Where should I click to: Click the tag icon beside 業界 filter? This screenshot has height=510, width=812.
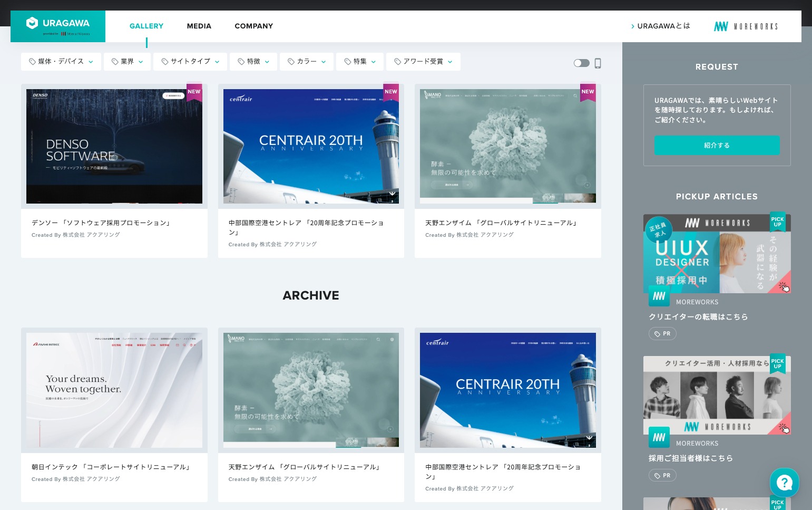[x=115, y=62]
